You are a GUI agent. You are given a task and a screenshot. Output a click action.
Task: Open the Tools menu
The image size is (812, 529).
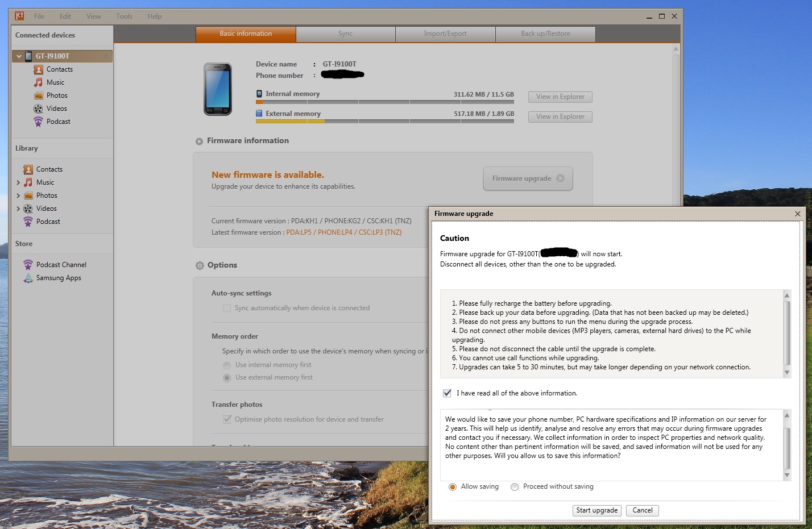pyautogui.click(x=124, y=16)
